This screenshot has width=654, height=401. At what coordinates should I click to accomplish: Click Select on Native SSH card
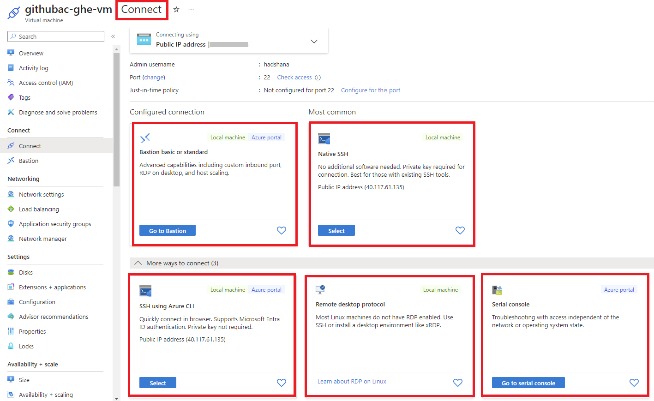[x=336, y=231]
